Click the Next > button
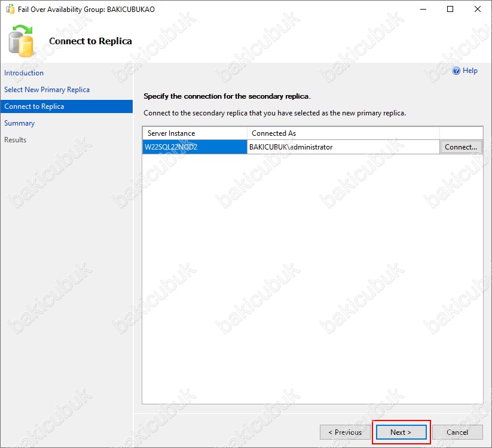 (x=401, y=432)
